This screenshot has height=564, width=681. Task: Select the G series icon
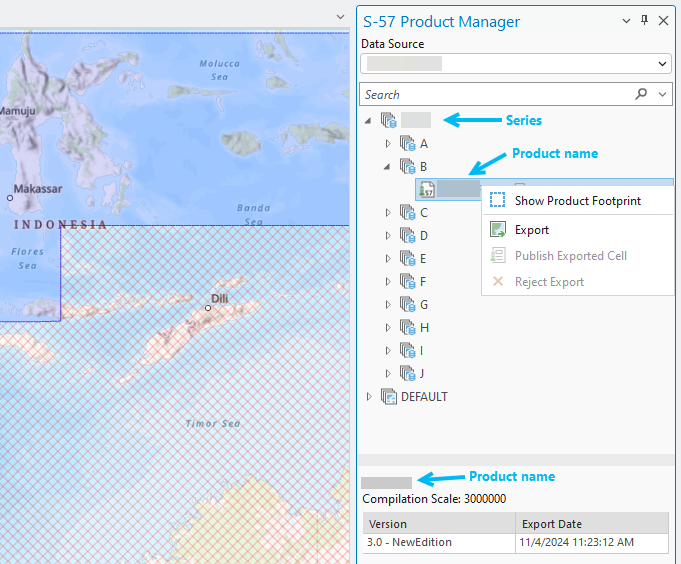(407, 304)
